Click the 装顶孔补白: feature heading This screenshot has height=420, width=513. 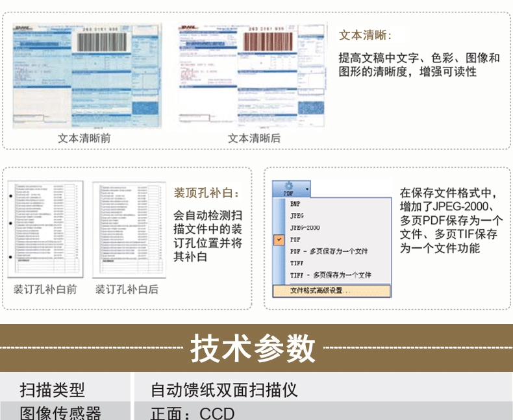pos(206,193)
